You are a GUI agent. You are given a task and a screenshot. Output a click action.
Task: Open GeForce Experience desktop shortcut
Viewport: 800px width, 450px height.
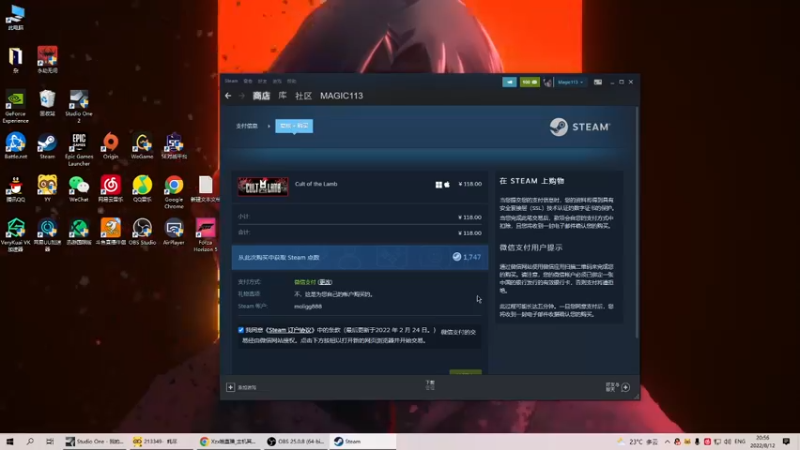15,106
